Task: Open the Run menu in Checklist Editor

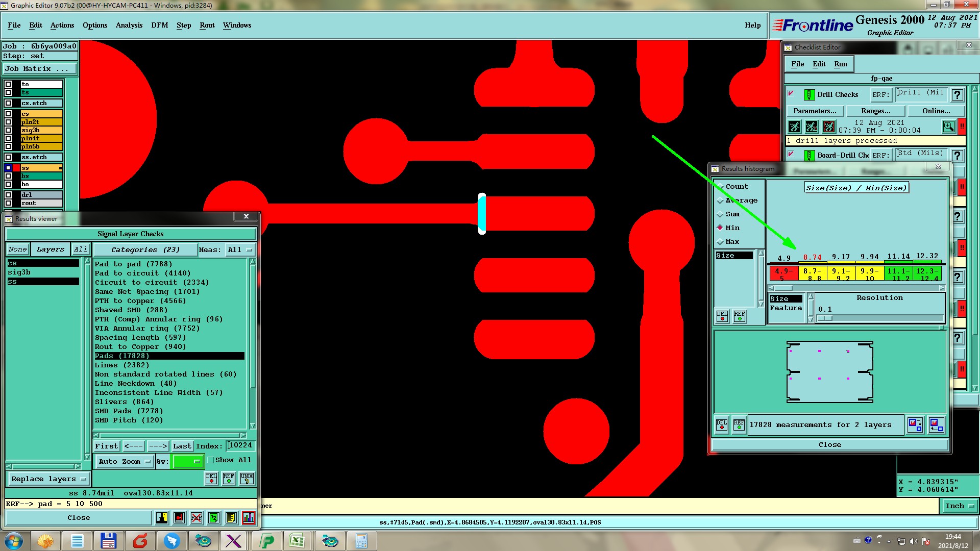Action: pyautogui.click(x=841, y=64)
